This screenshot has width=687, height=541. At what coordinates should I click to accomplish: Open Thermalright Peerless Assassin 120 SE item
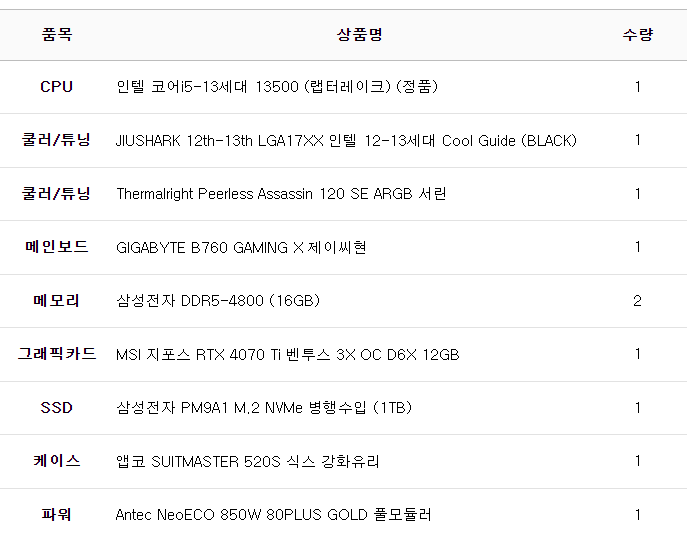click(x=281, y=194)
